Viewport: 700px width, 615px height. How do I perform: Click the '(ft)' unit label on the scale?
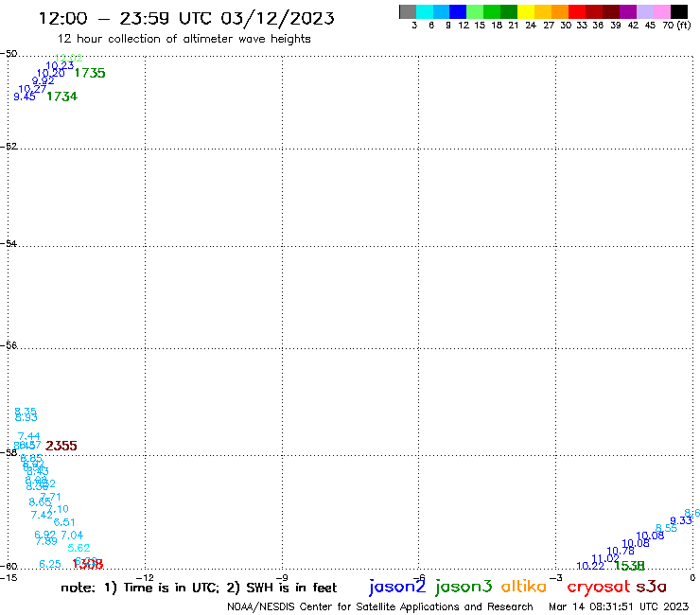click(684, 25)
